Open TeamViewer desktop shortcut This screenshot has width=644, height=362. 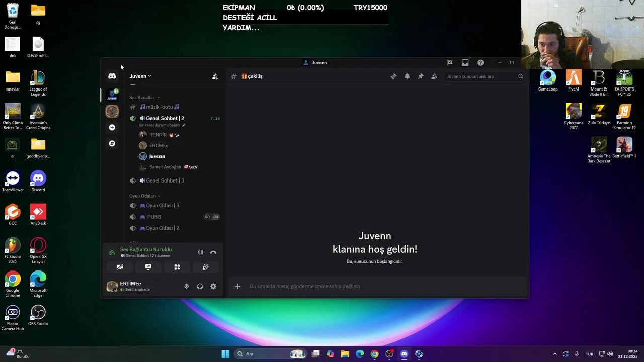13,181
